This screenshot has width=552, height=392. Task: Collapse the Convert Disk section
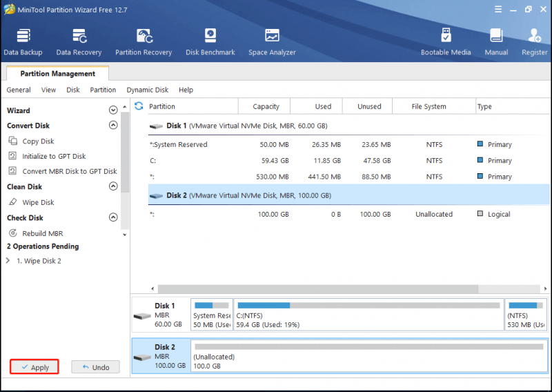[x=113, y=125]
